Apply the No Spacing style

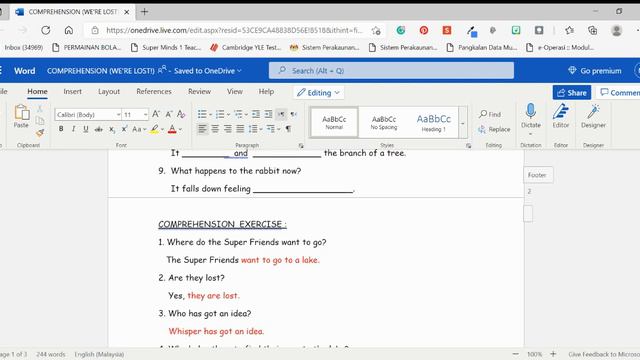(x=384, y=122)
